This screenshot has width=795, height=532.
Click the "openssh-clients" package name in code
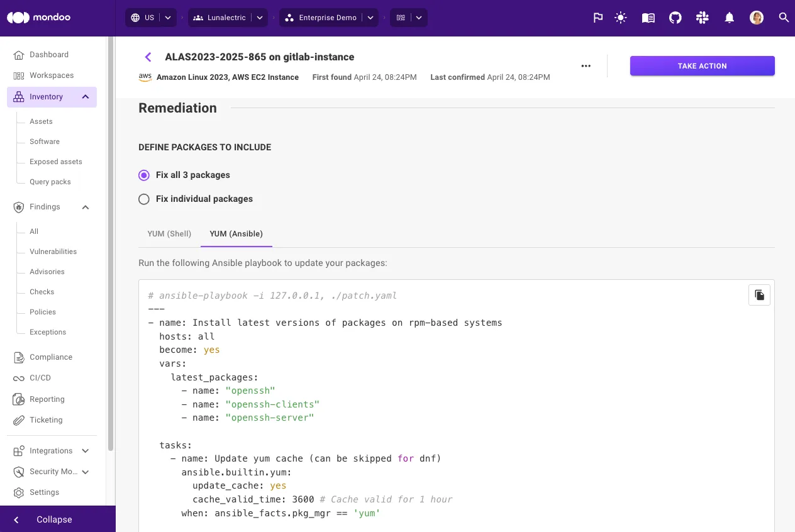[272, 404]
